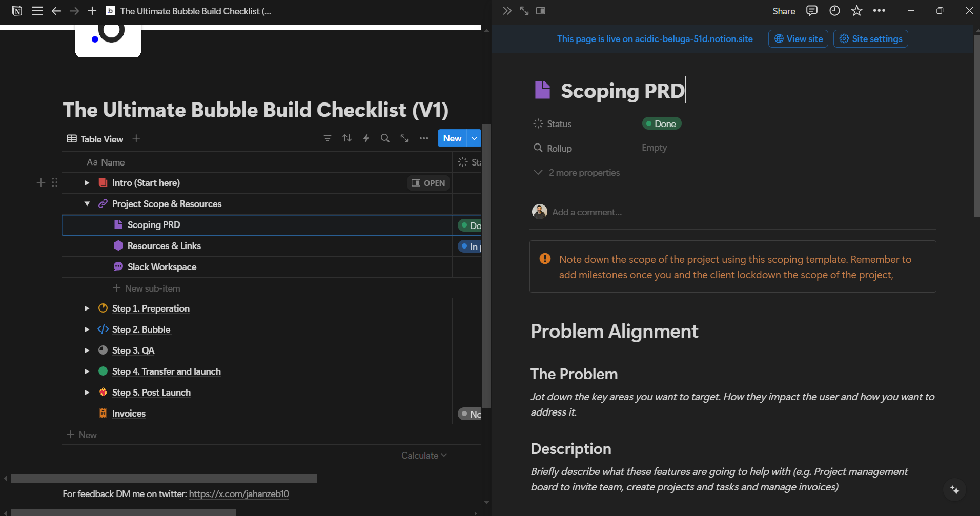Image resolution: width=980 pixels, height=516 pixels.
Task: Open automations lightning icon
Action: (x=366, y=138)
